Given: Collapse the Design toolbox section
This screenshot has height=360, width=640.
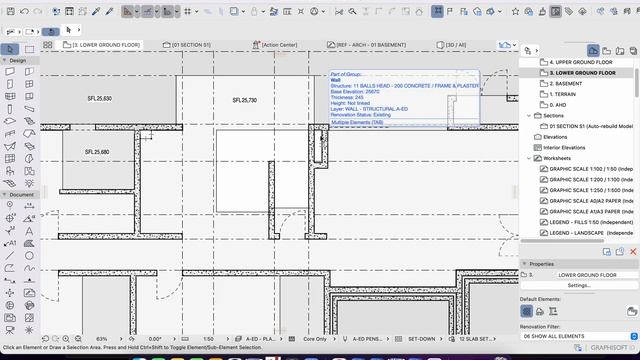Looking at the screenshot, I should (x=4, y=60).
